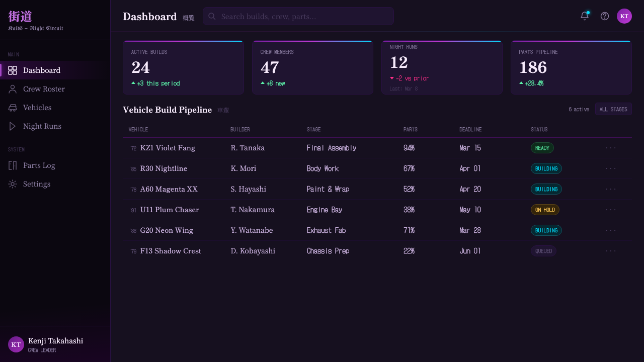The width and height of the screenshot is (644, 362).
Task: Click the READY status badge
Action: click(542, 148)
